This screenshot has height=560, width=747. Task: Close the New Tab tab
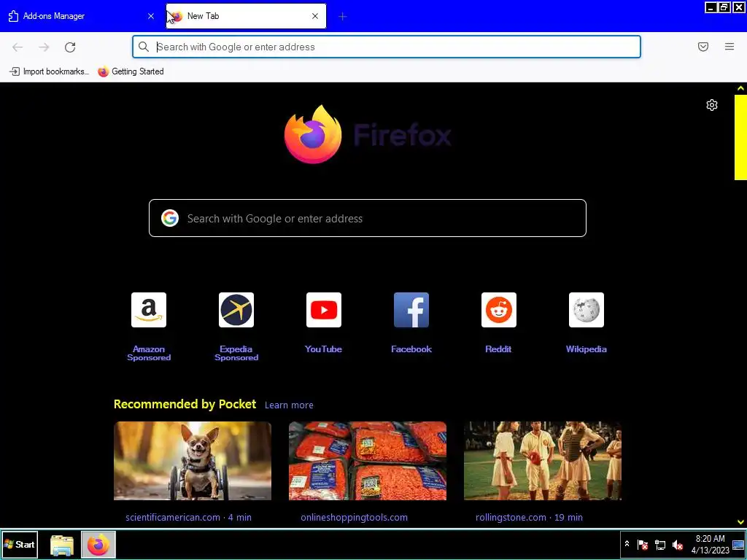pos(315,16)
